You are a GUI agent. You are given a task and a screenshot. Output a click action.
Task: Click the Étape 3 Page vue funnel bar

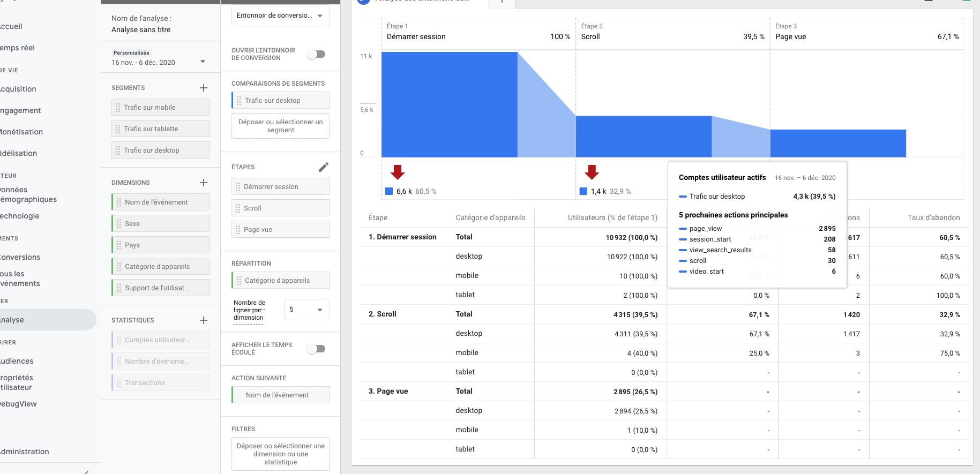pyautogui.click(x=838, y=144)
